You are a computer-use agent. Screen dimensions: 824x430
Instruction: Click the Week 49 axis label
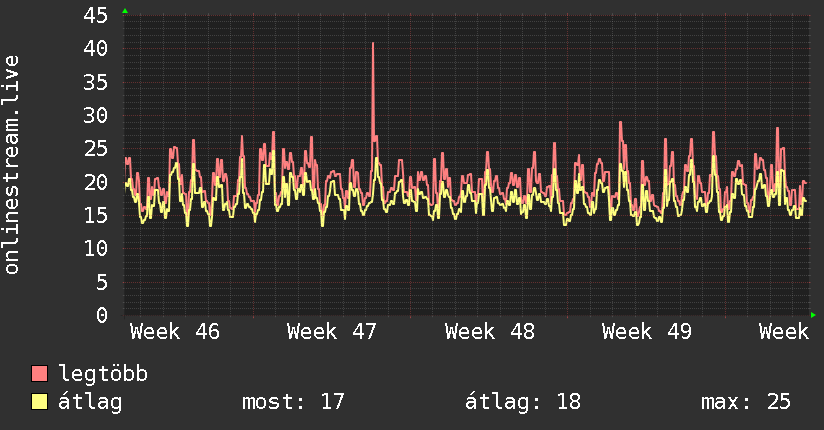point(646,332)
